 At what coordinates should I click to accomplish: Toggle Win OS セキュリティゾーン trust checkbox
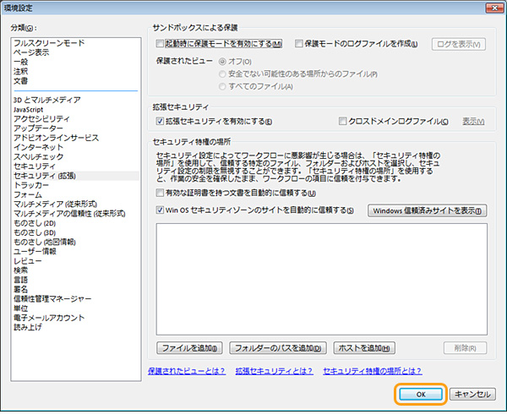(161, 210)
